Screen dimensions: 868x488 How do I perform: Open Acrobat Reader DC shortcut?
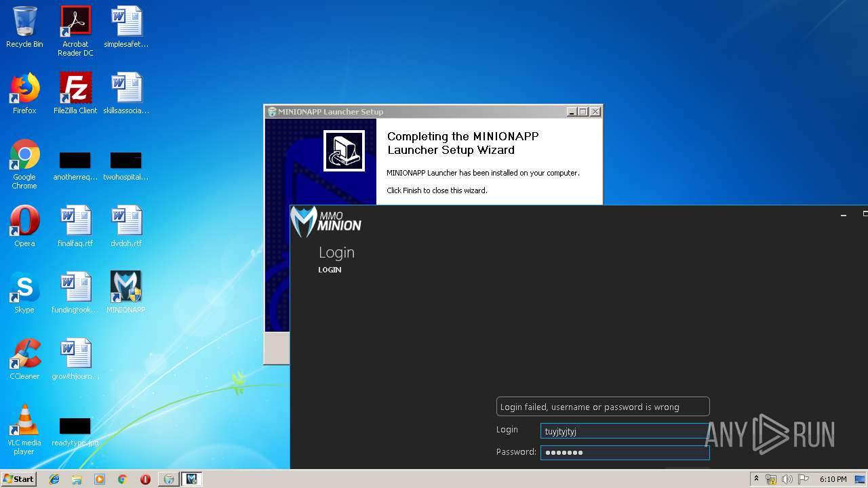(x=75, y=31)
